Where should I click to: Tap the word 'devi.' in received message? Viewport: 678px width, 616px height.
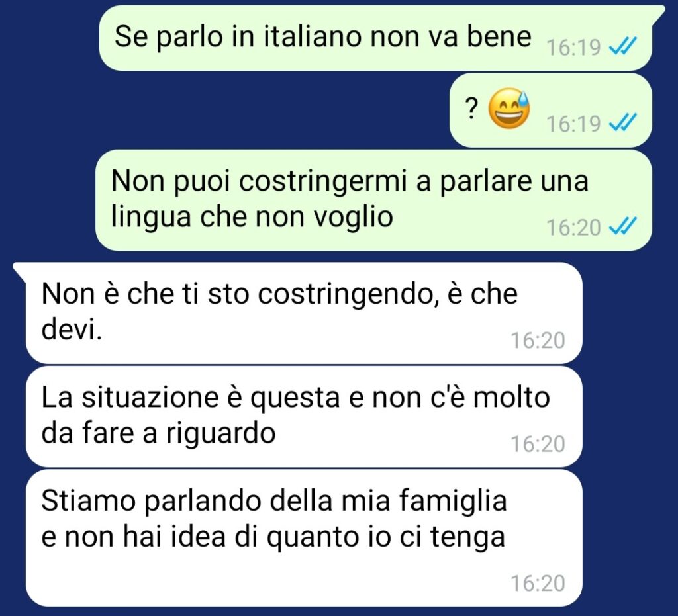click(72, 330)
